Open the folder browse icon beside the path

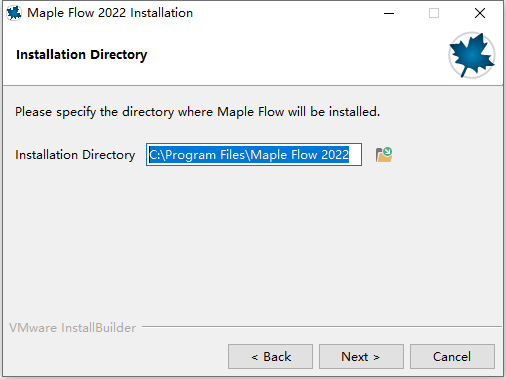(384, 155)
